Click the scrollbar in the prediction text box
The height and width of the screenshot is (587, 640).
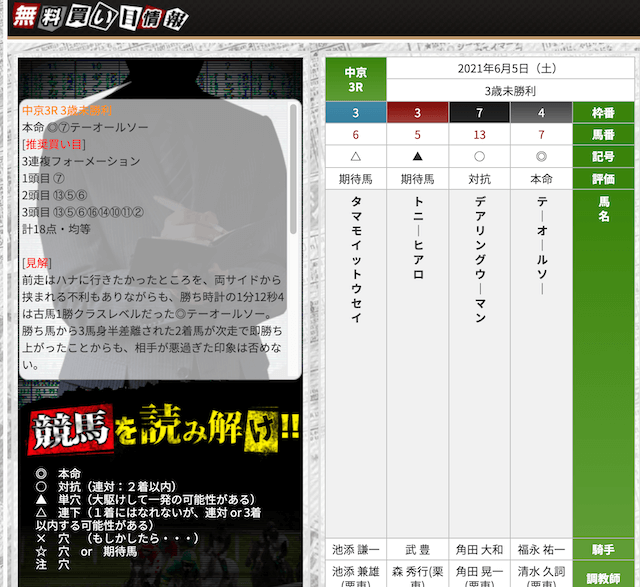click(x=293, y=169)
